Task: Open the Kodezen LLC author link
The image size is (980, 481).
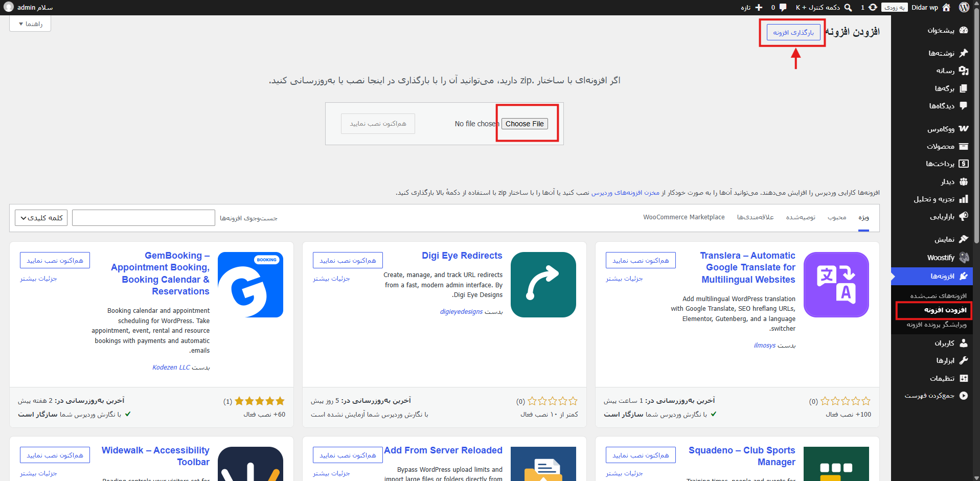Action: pos(171,368)
